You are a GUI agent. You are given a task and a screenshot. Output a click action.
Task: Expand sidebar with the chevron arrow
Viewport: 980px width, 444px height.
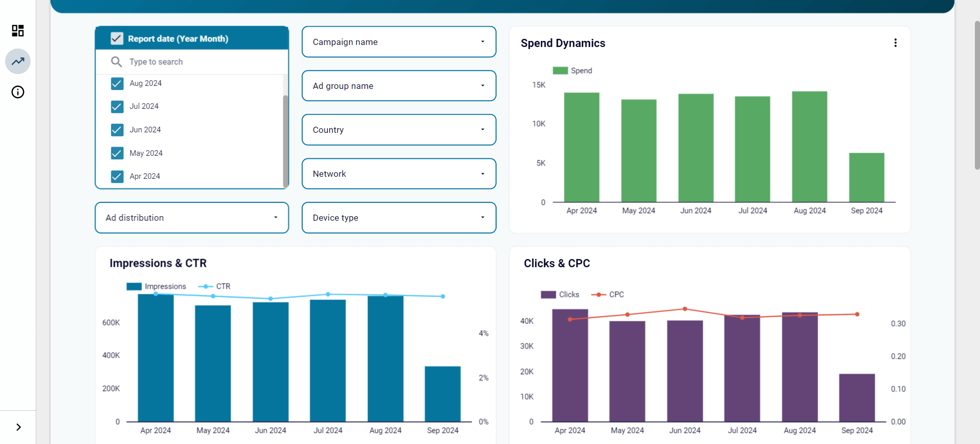click(18, 427)
